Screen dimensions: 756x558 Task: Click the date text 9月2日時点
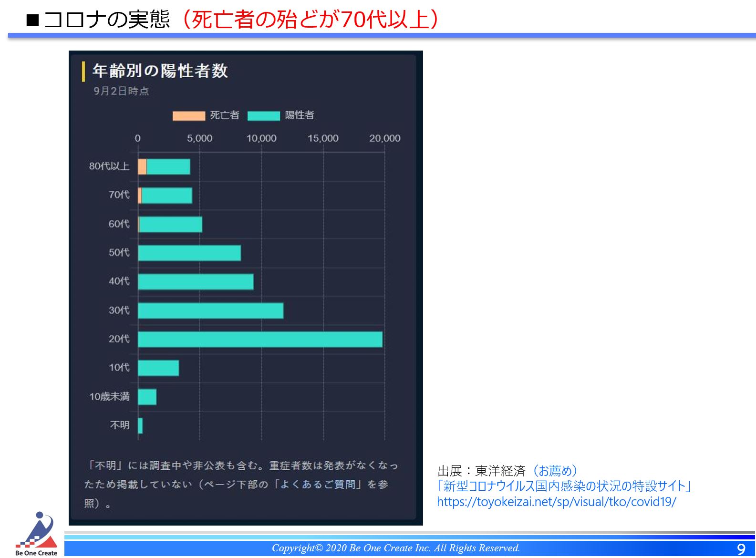tap(121, 91)
